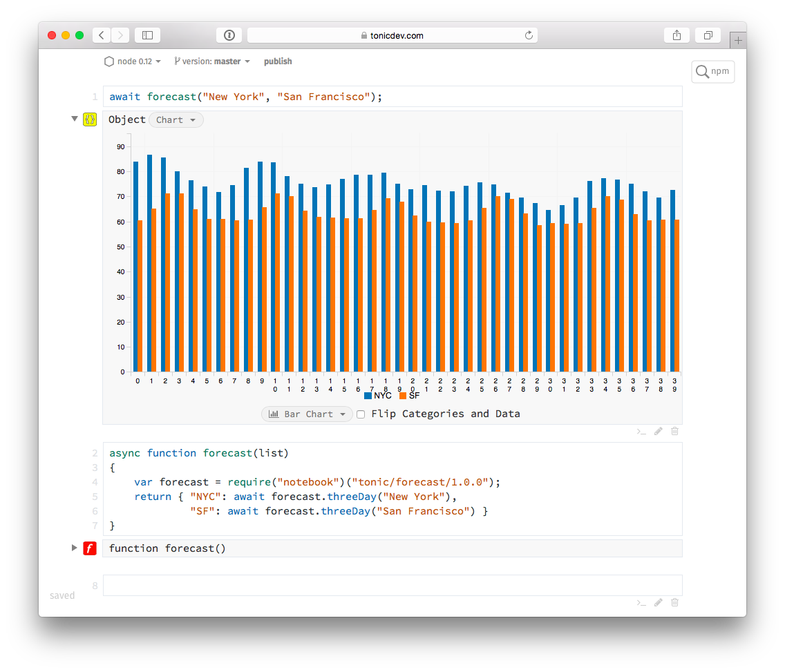Viewport: 785px width, 672px height.
Task: Click the await forecast code line
Action: click(392, 97)
